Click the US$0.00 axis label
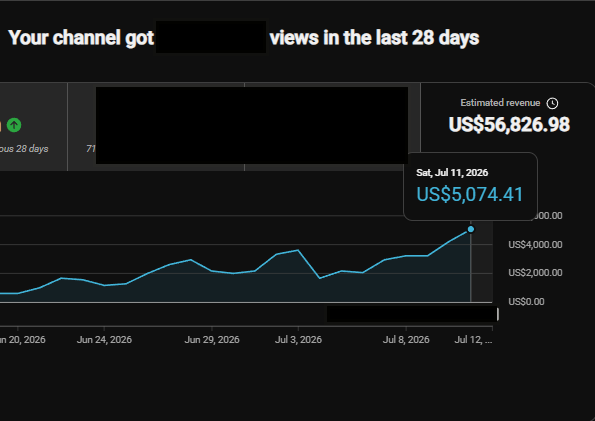Screen dimensions: 595x421 526,302
